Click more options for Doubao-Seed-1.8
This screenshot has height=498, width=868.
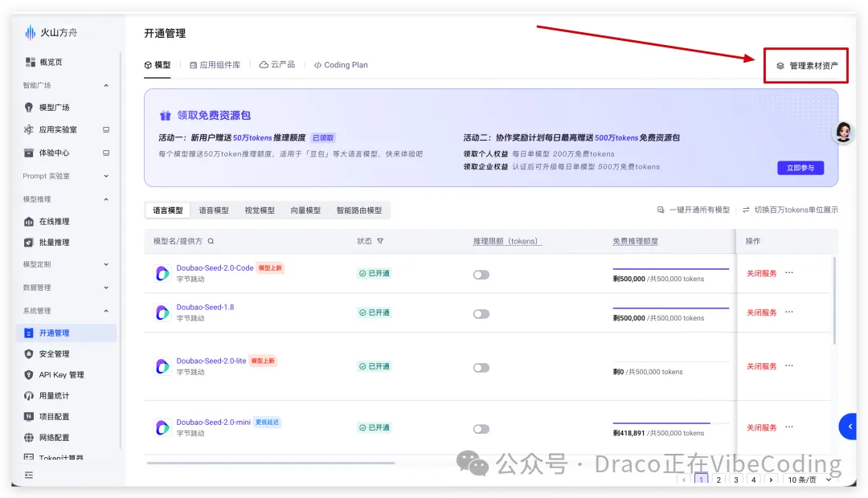(x=789, y=312)
